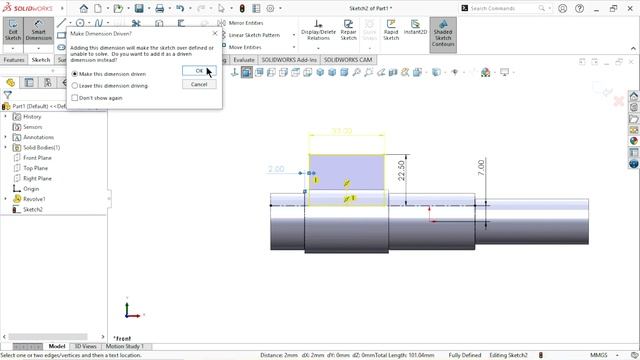Open the Smart Dimension dropdown arrow
The image size is (640, 360).
(x=39, y=48)
